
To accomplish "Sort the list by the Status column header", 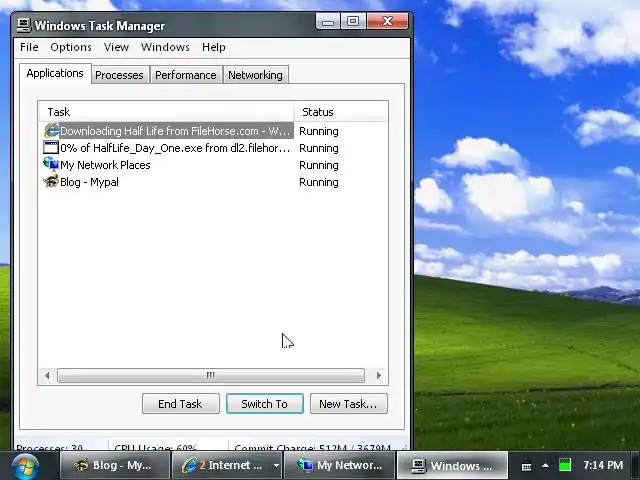I will [341, 112].
